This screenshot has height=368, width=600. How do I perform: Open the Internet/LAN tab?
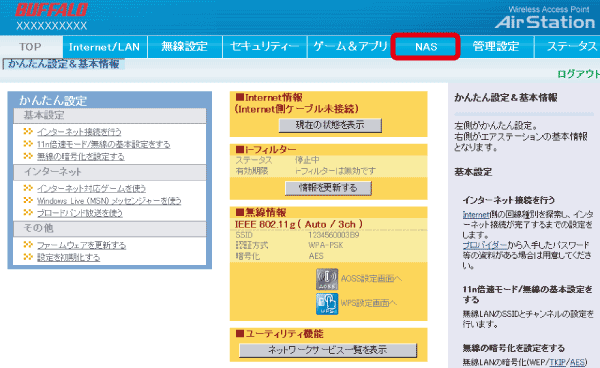tap(104, 47)
